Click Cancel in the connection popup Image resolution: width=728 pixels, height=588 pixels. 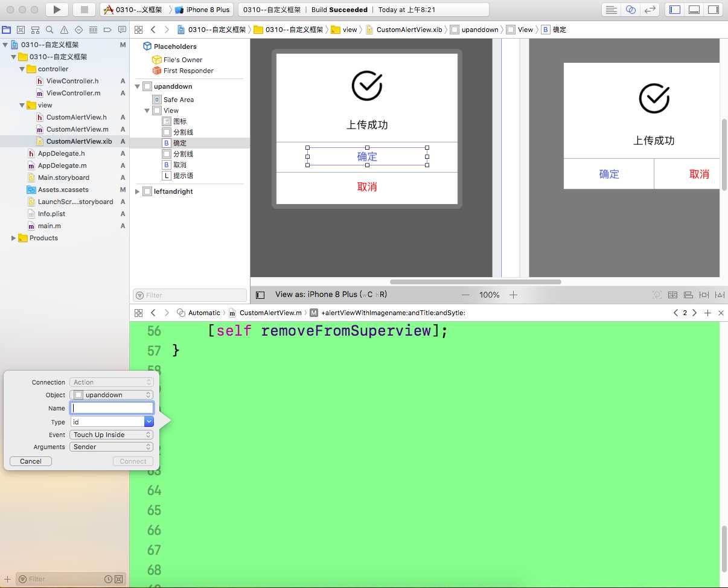pyautogui.click(x=31, y=461)
